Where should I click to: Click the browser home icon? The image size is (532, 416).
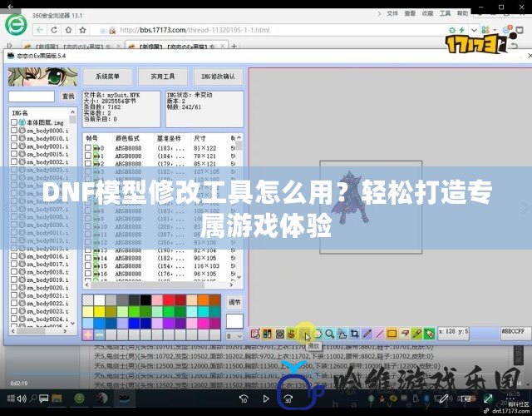(x=68, y=30)
